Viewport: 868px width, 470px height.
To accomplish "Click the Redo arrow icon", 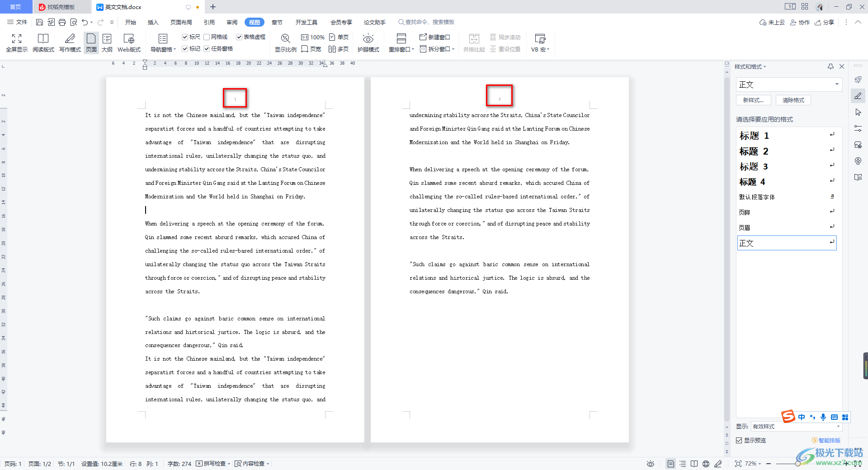I will coord(100,22).
